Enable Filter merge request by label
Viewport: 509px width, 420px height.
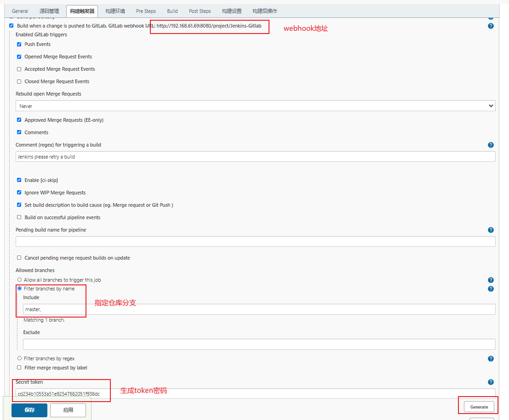click(x=19, y=368)
